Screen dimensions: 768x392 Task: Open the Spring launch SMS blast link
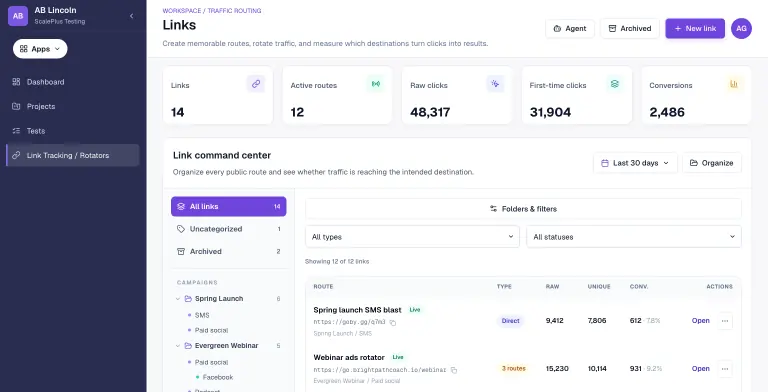coord(700,320)
